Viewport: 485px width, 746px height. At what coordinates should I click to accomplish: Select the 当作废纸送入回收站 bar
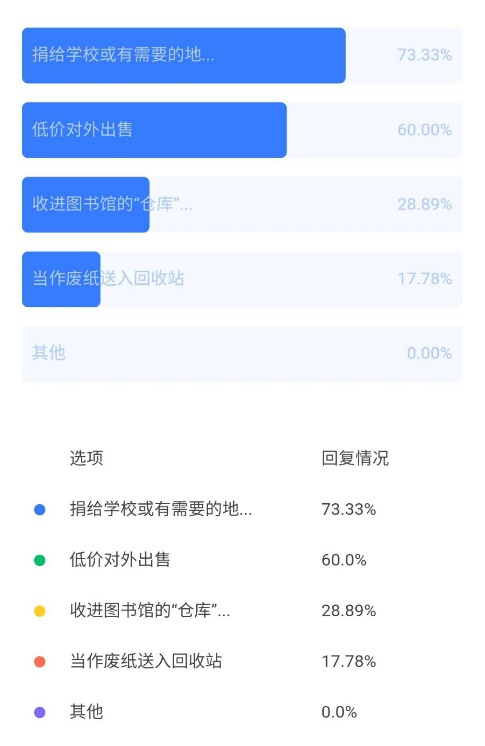coord(242,279)
